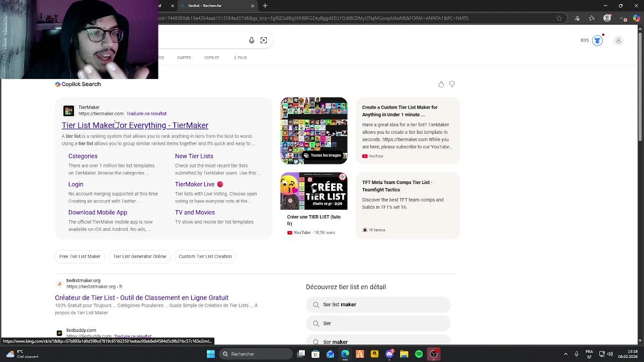Open Créer une TIER LIST (tuto fr) title
Viewport: 644px width, 362px height.
click(314, 220)
